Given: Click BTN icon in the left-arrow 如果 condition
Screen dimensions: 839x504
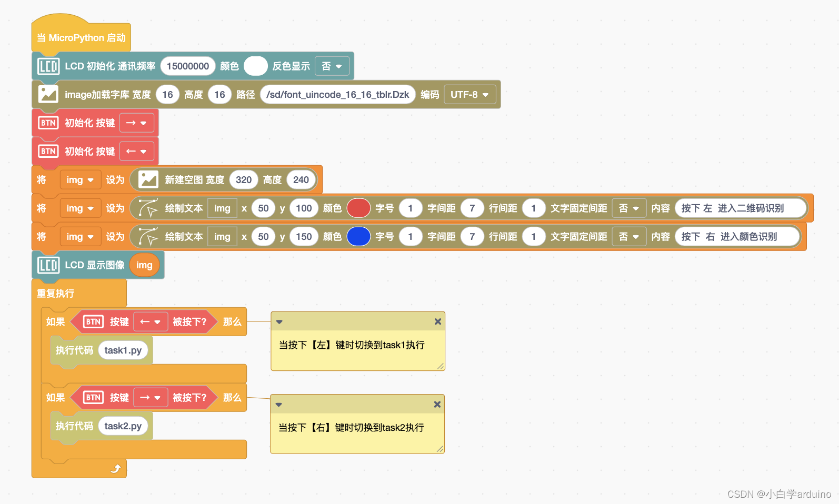Looking at the screenshot, I should (x=93, y=322).
